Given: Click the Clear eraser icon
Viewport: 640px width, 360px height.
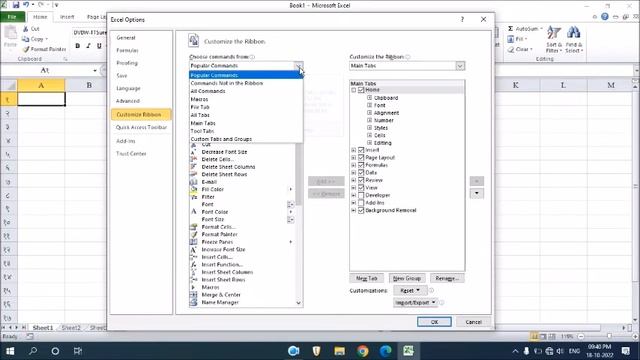Looking at the screenshot, I should [x=511, y=49].
